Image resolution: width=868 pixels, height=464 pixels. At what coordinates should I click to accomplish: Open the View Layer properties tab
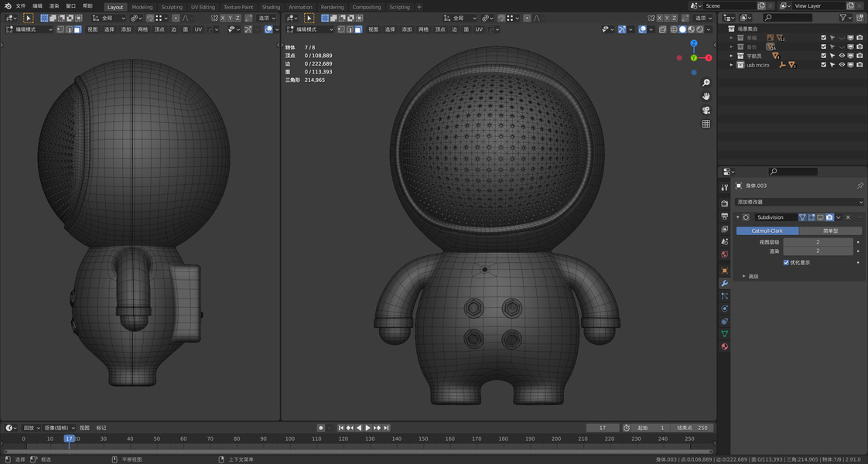(x=725, y=229)
